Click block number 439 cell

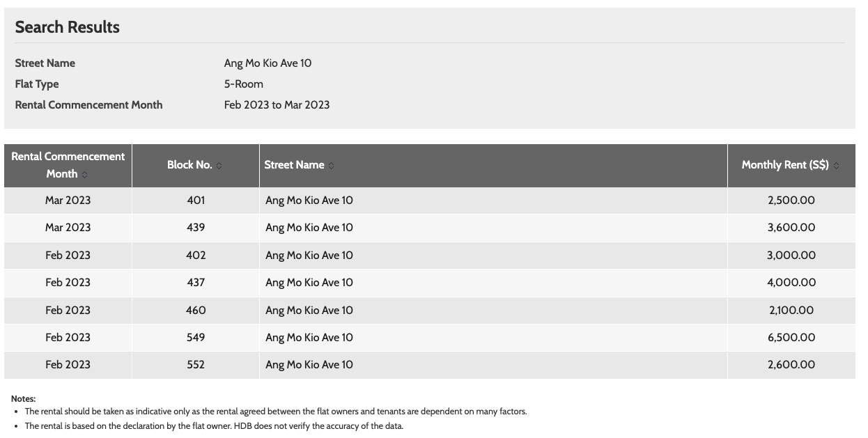point(196,228)
